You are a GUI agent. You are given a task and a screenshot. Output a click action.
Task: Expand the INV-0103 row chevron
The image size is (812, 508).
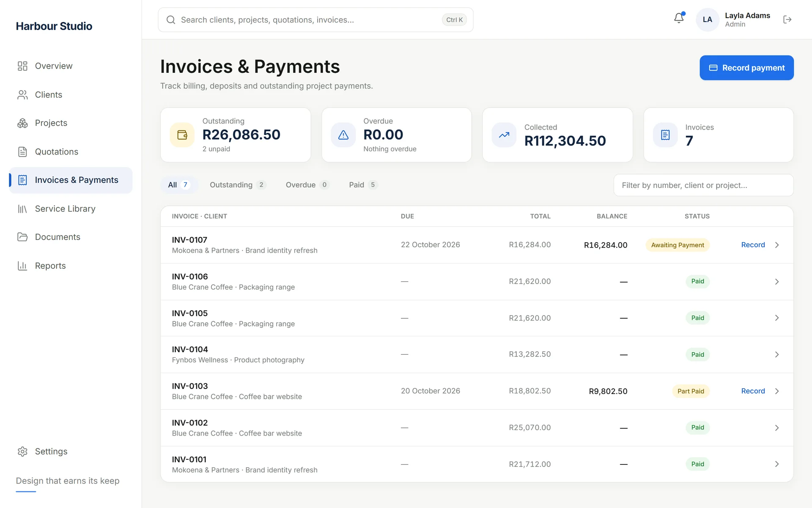pos(777,391)
